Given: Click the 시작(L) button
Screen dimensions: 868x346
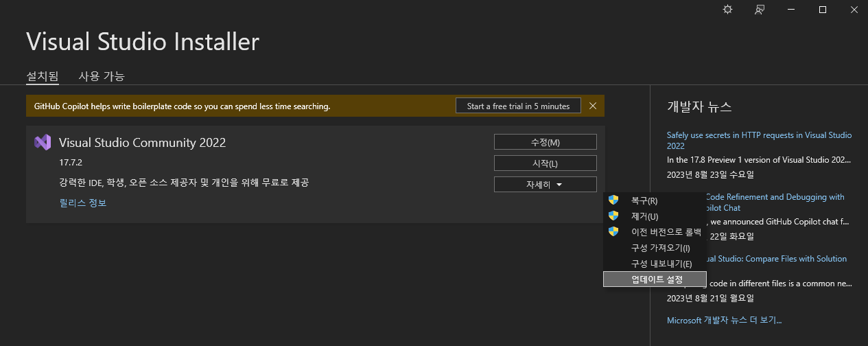Looking at the screenshot, I should (x=545, y=163).
